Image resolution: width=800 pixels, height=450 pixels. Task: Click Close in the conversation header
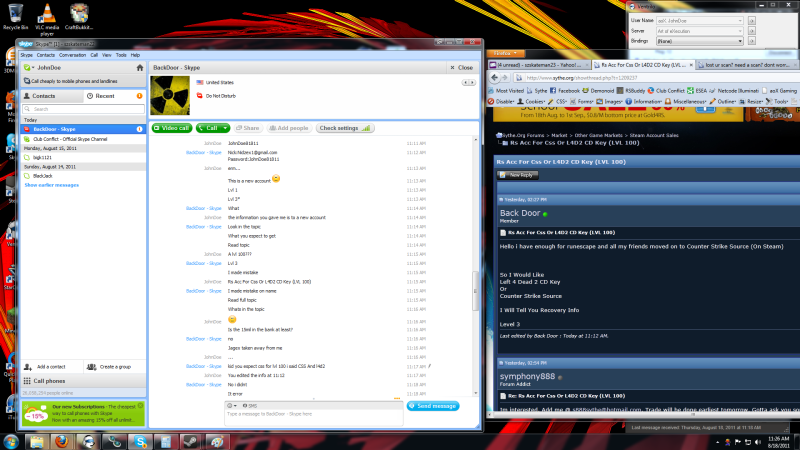coord(462,67)
